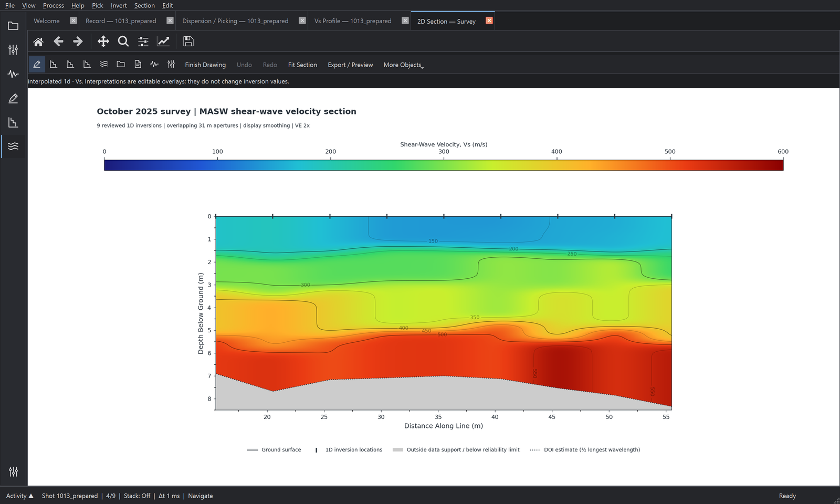Click the 150 contour label on section
This screenshot has height=504, width=840.
pos(433,241)
